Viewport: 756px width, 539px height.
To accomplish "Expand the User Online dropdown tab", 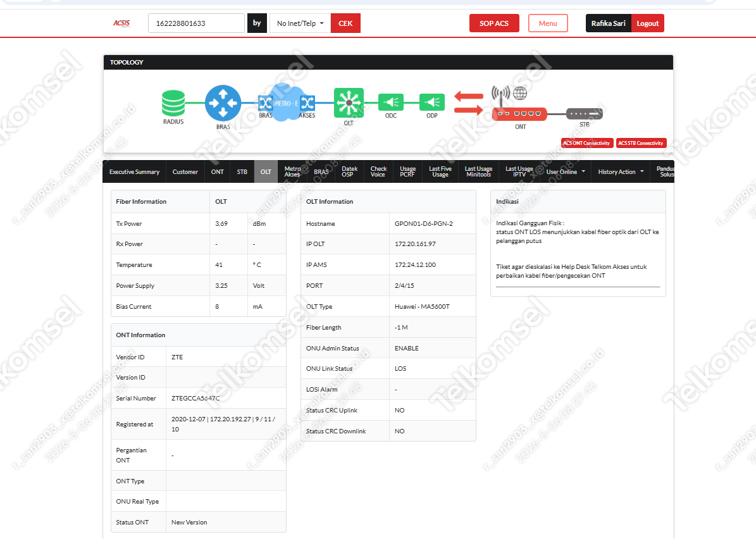I will click(566, 171).
